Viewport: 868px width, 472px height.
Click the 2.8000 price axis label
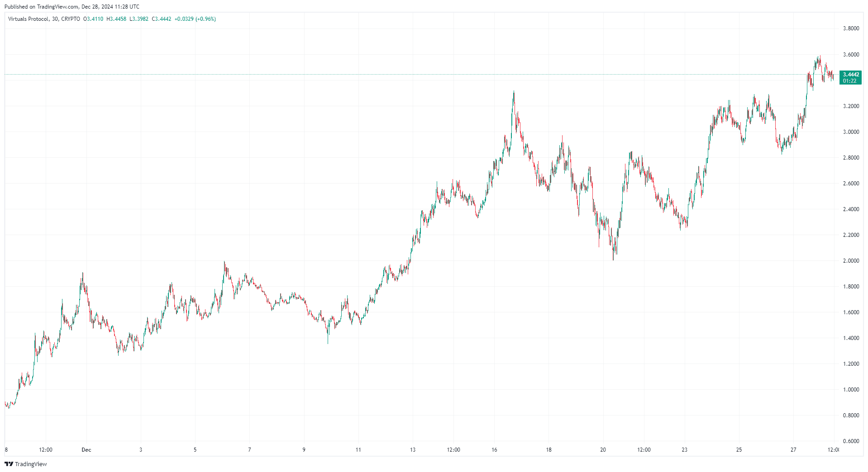(851, 158)
